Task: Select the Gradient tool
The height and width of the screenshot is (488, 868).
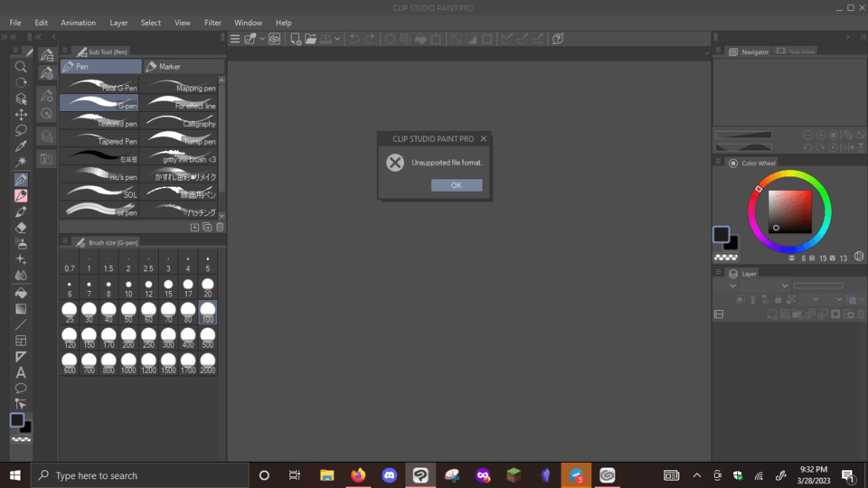Action: (21, 309)
